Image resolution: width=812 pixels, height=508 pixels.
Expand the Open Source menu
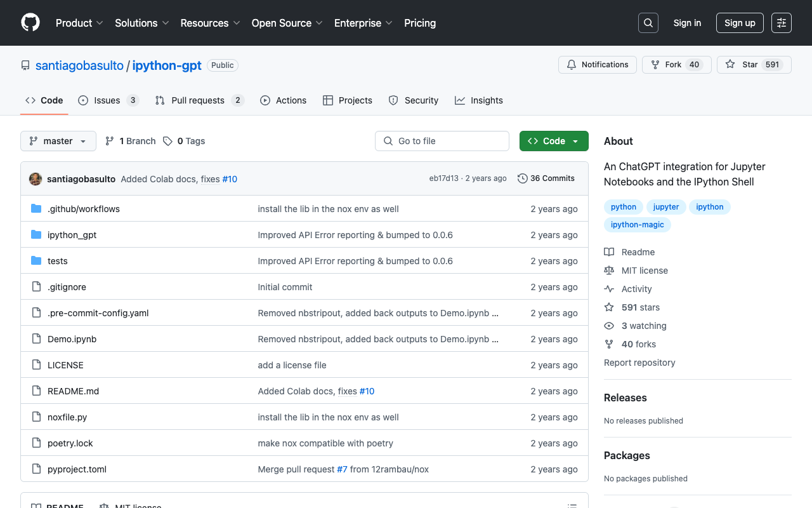click(287, 23)
